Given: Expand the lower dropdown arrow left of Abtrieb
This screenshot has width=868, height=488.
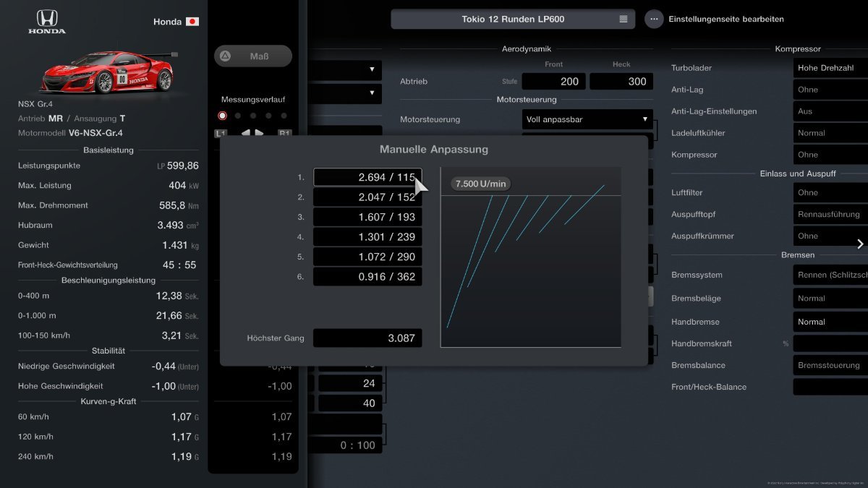Looking at the screenshot, I should pos(373,93).
